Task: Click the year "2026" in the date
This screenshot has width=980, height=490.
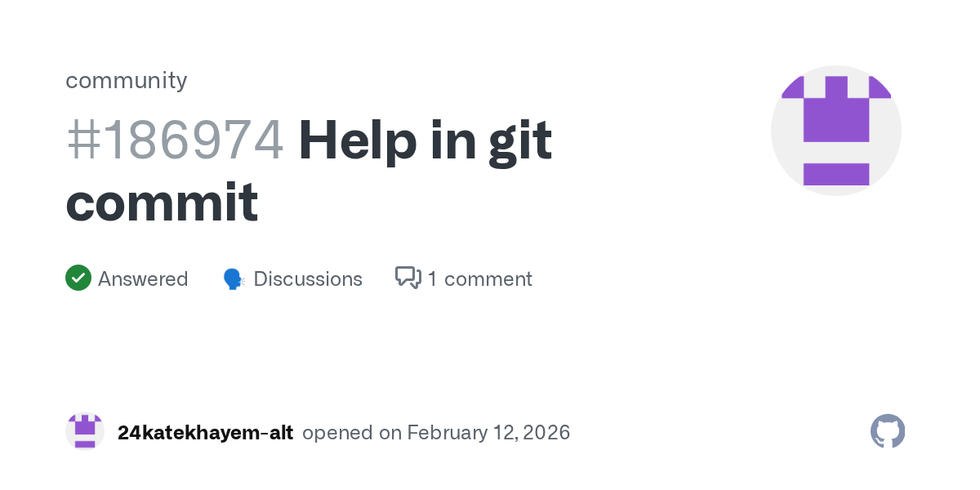Action: tap(544, 433)
